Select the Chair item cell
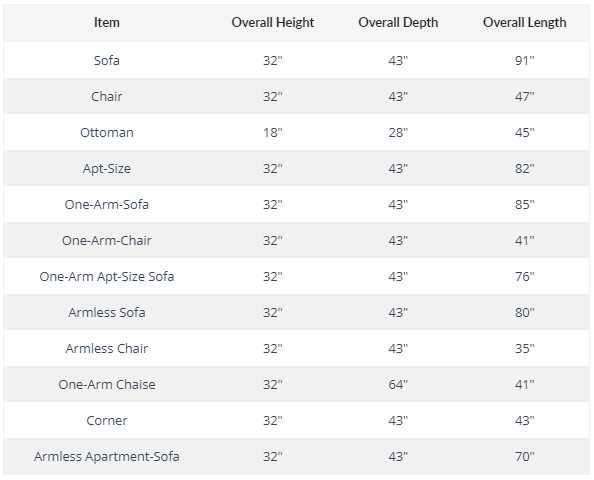The height and width of the screenshot is (480, 594). point(107,96)
